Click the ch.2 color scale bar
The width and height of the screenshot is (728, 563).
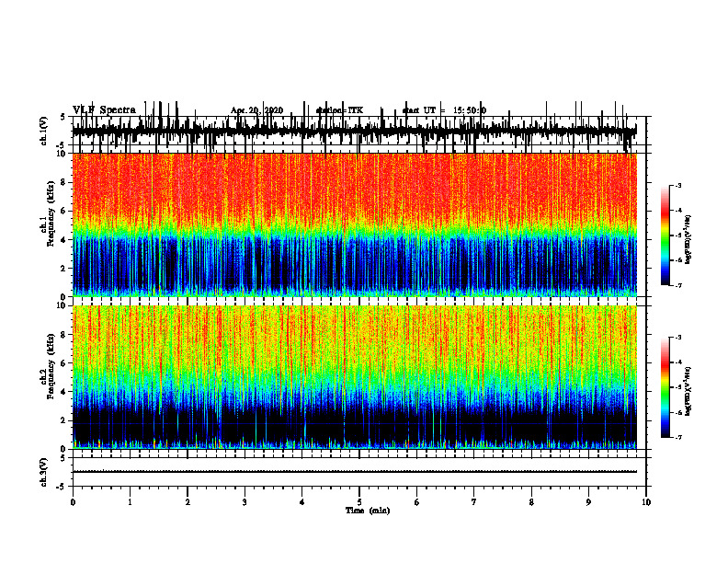(665, 387)
